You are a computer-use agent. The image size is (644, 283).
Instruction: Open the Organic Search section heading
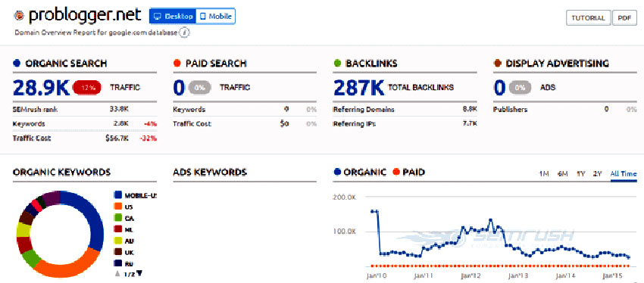[x=66, y=64]
